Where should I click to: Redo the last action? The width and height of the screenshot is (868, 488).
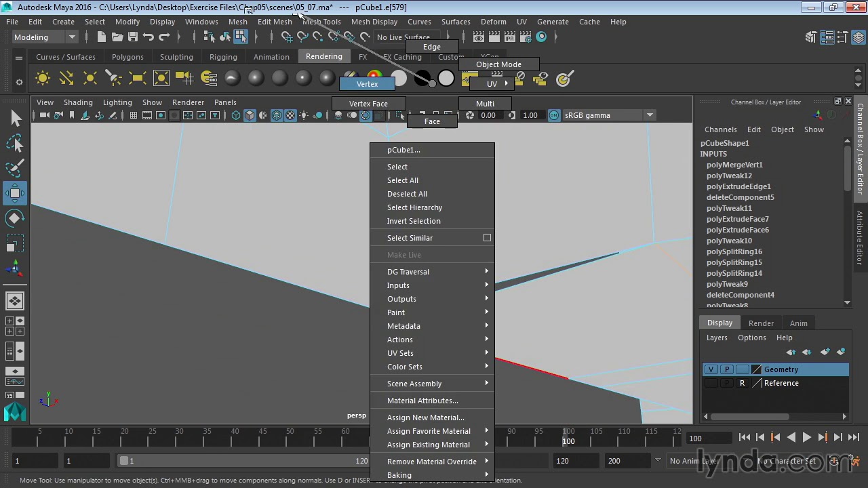click(x=164, y=37)
